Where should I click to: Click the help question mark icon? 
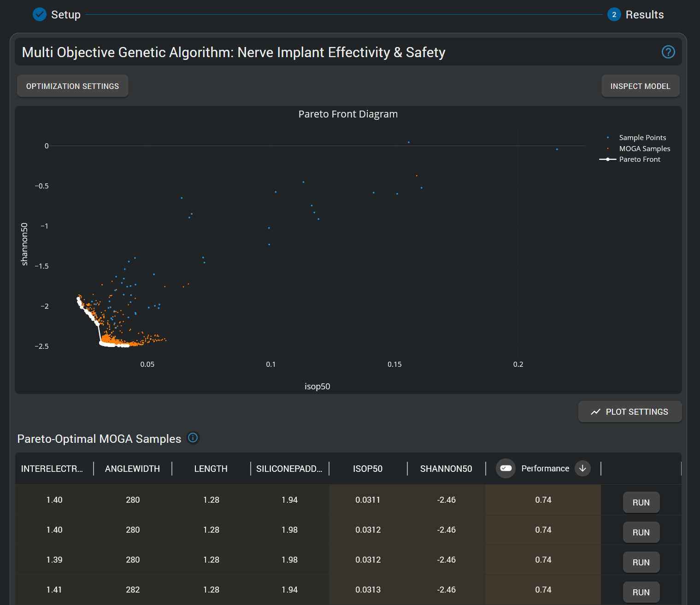click(668, 52)
